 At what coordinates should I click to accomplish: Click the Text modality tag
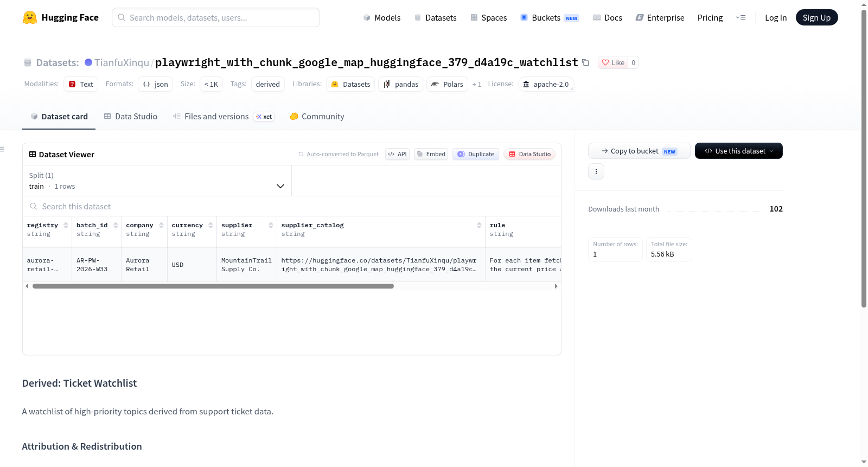pyautogui.click(x=81, y=84)
